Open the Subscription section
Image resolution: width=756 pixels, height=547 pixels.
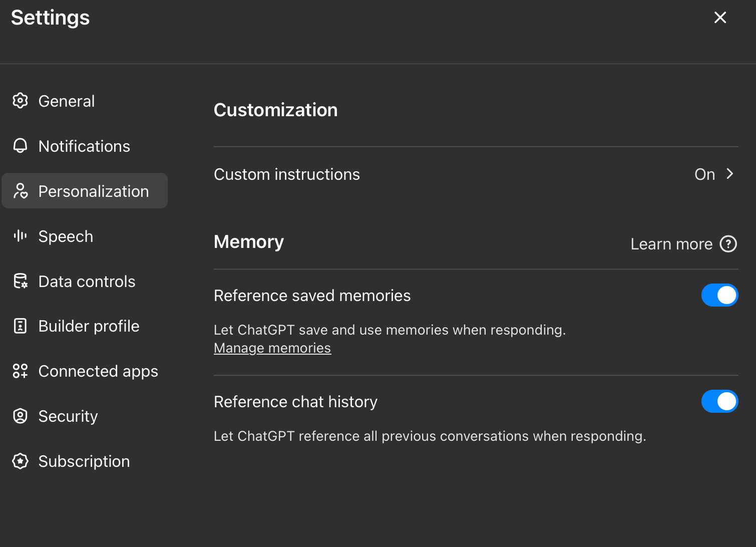[x=84, y=461]
